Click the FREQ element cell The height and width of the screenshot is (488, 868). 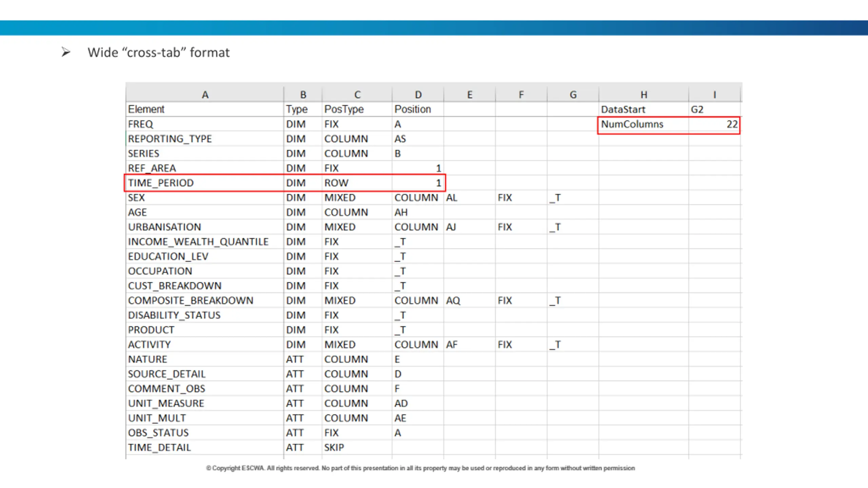[x=205, y=124]
